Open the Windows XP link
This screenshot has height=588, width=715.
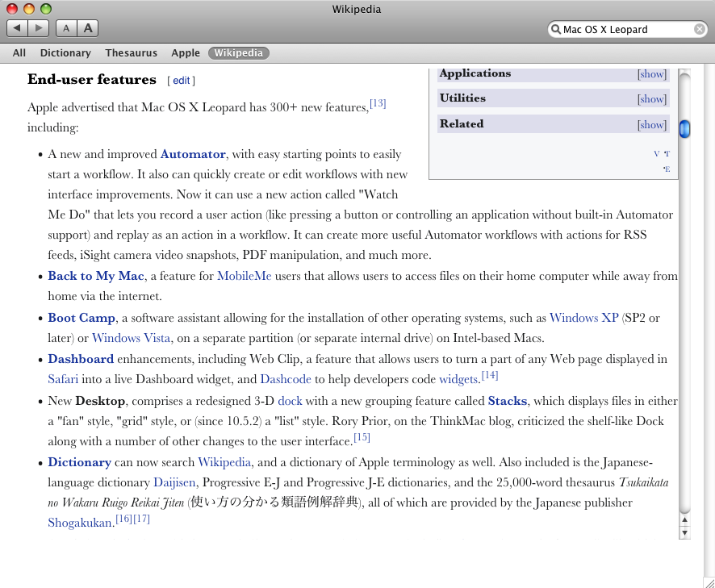pos(584,318)
